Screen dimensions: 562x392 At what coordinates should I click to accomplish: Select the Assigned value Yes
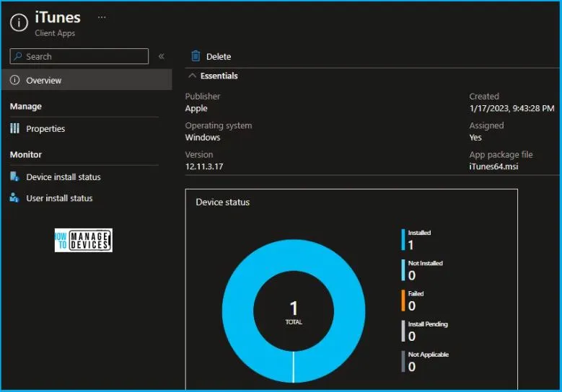[x=475, y=137]
